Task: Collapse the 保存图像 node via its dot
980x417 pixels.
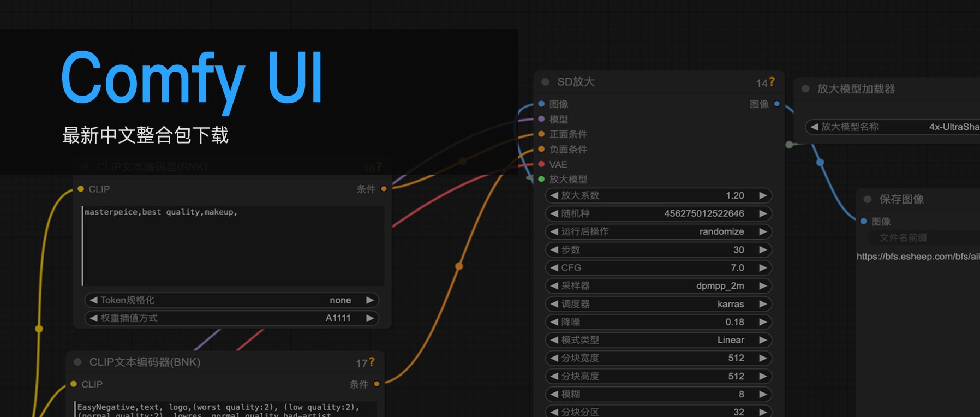Action: coord(868,199)
